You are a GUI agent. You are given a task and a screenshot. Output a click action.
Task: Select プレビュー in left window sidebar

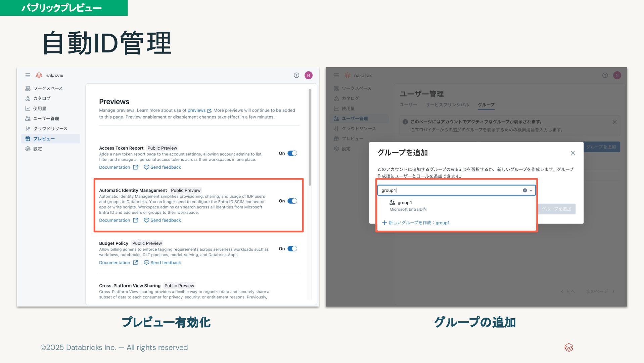[x=51, y=139]
